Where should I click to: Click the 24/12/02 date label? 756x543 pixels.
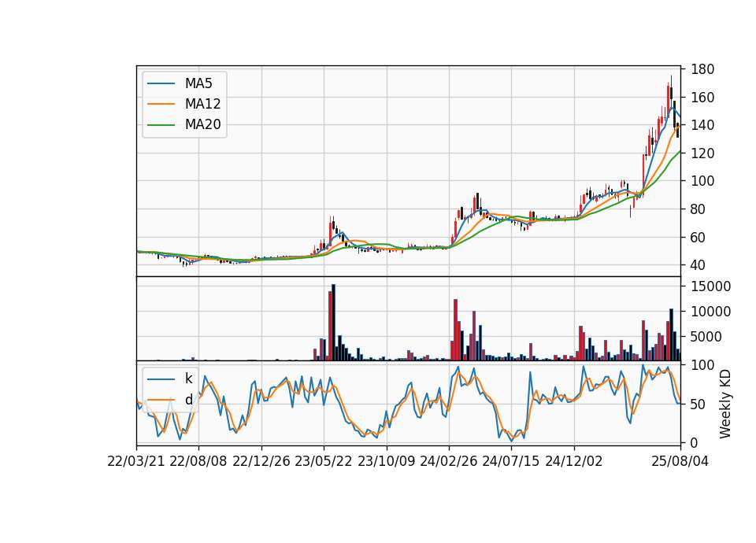click(574, 461)
